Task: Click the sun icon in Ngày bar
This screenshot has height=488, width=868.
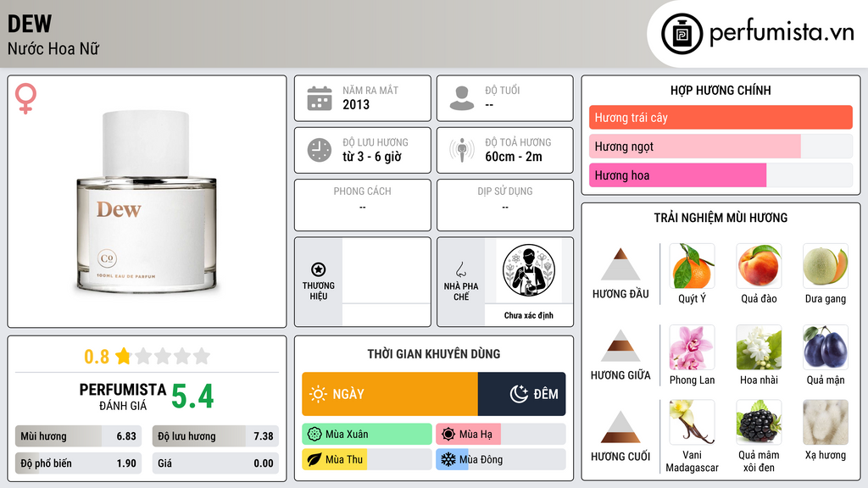Action: tap(319, 394)
